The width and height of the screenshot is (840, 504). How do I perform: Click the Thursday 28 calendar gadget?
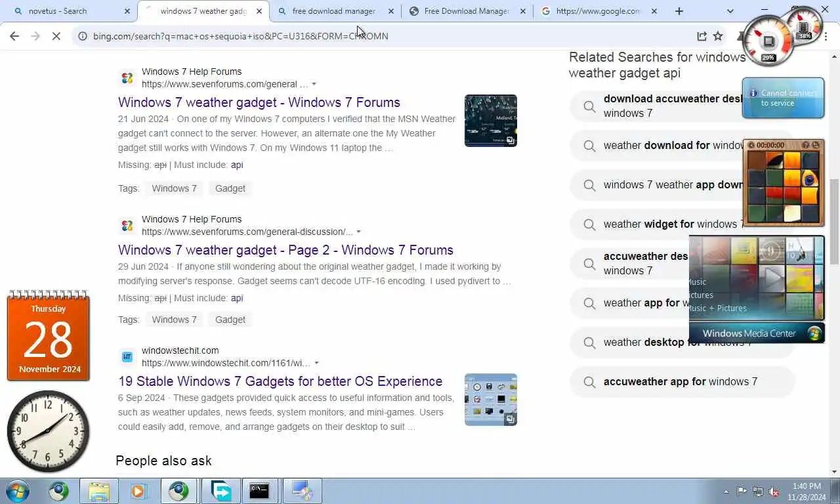49,336
